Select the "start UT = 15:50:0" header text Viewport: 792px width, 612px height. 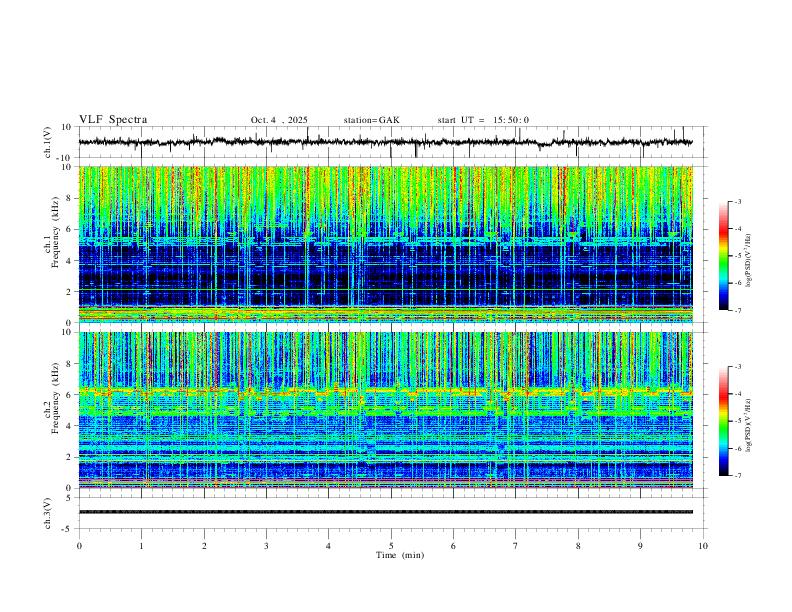pos(483,120)
